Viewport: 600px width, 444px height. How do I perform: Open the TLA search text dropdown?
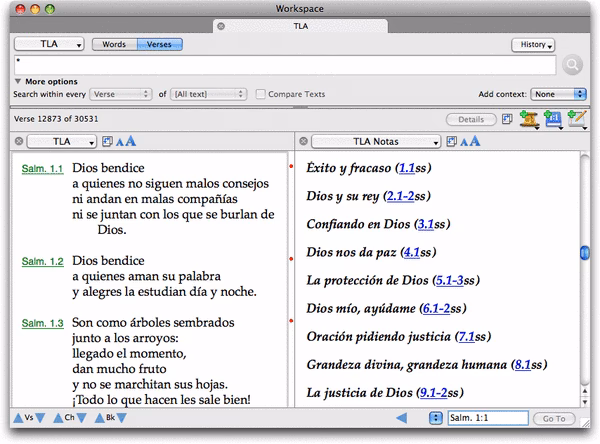point(49,44)
